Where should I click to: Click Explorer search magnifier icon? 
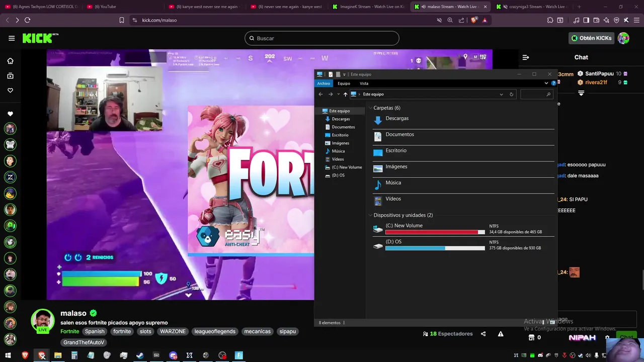[548, 94]
